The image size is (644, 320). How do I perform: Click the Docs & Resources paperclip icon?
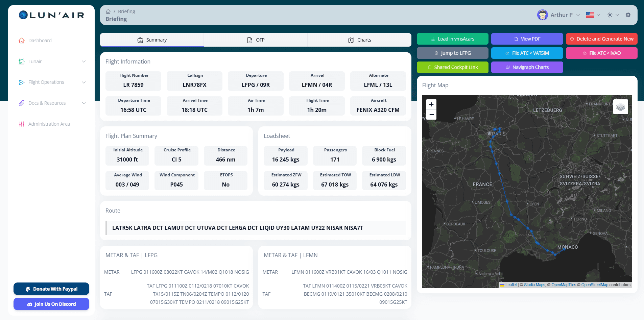coord(22,103)
